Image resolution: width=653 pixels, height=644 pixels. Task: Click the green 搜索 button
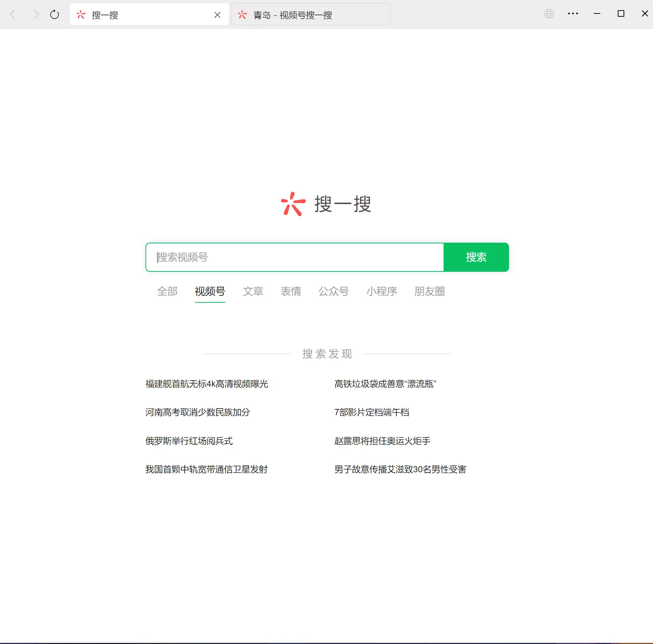click(476, 257)
